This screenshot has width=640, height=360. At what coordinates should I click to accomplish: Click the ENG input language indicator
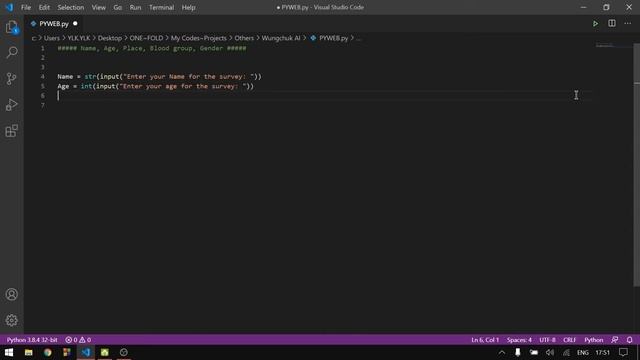point(583,353)
